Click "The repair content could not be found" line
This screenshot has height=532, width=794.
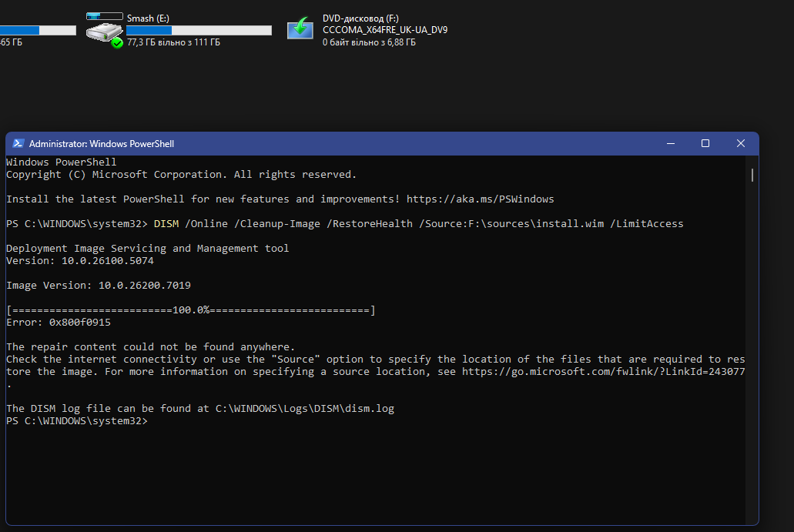click(x=150, y=346)
